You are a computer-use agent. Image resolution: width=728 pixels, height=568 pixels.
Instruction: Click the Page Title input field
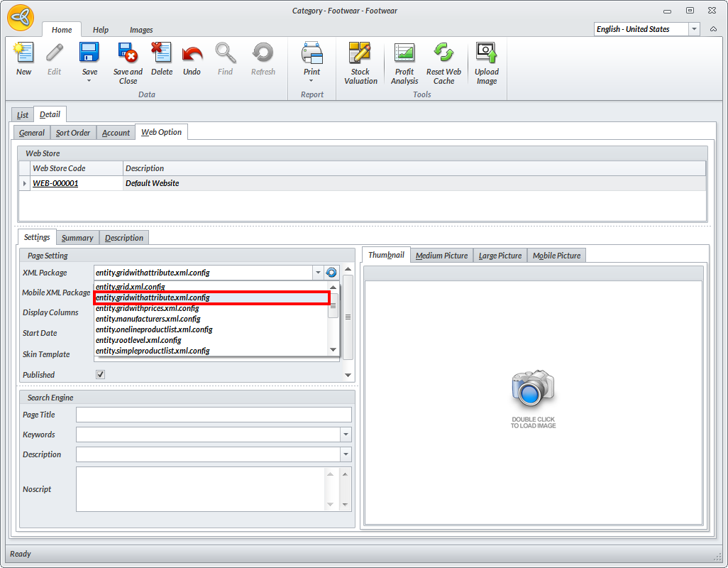point(214,415)
